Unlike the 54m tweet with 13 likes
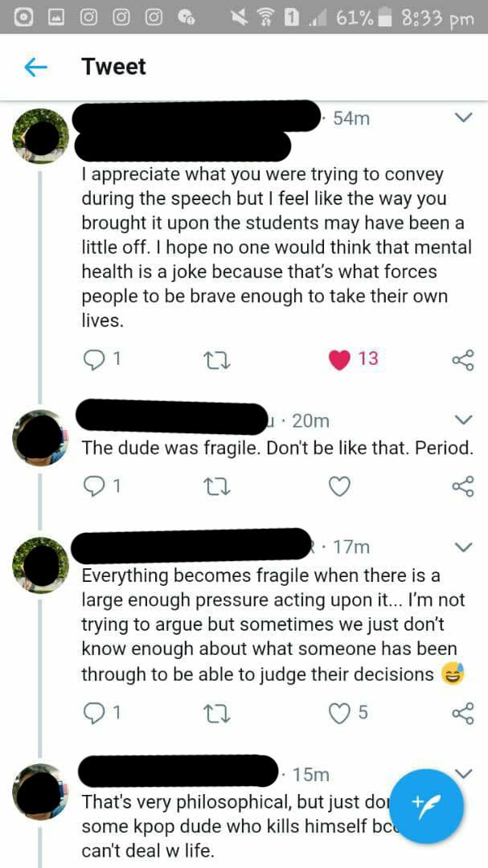Image resolution: width=488 pixels, height=868 pixels. (340, 358)
